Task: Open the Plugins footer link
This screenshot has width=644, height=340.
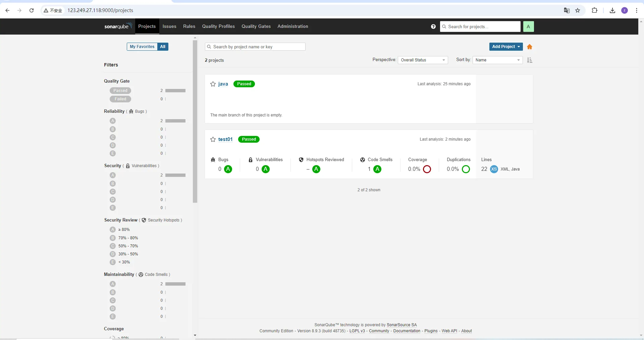Action: pos(431,331)
